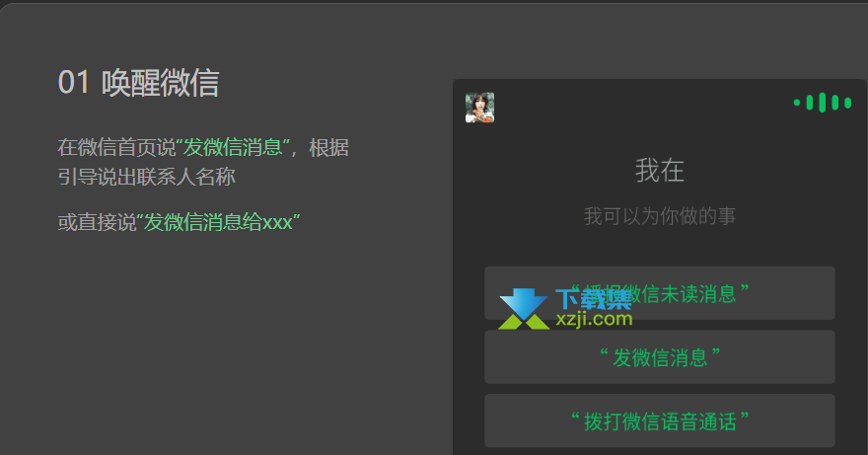Click the "或直接说" text

point(97,222)
